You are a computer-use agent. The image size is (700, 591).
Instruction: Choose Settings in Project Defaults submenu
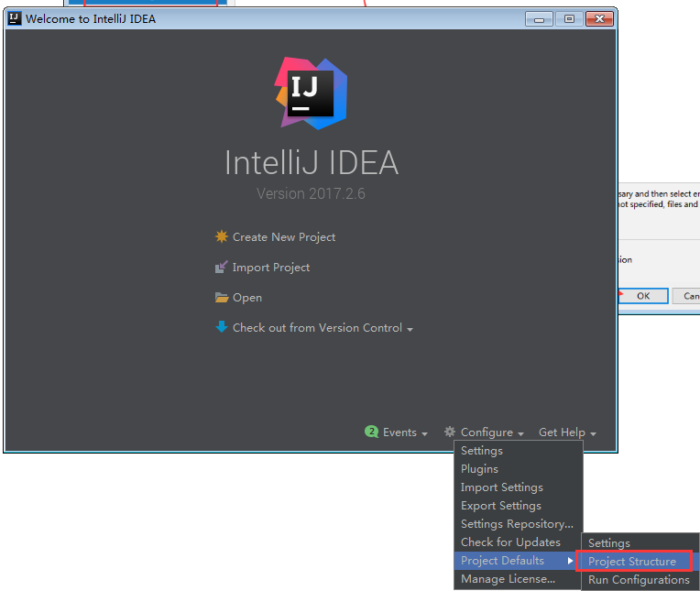(x=640, y=543)
